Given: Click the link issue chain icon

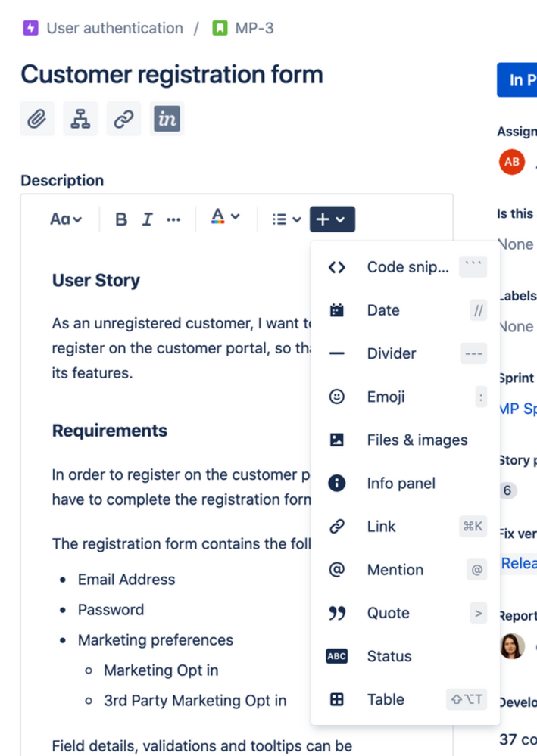Looking at the screenshot, I should [123, 119].
